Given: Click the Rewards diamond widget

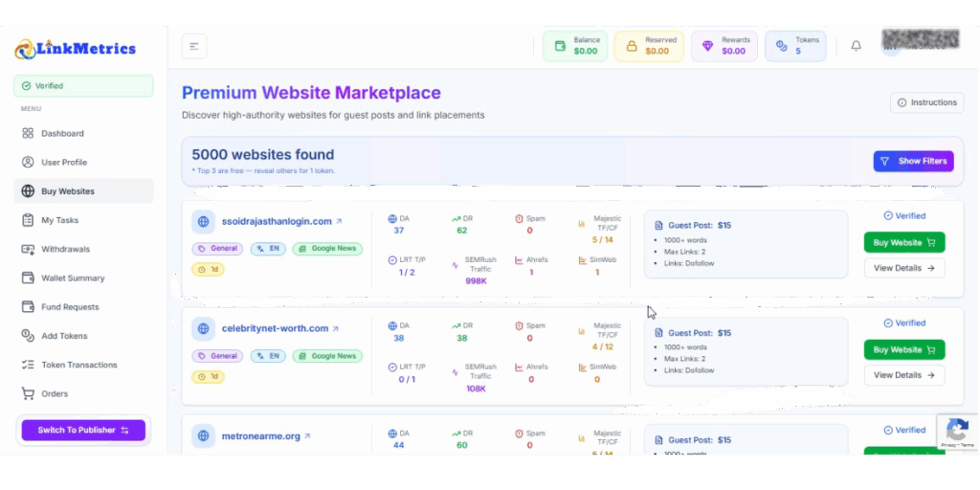Looking at the screenshot, I should 724,46.
